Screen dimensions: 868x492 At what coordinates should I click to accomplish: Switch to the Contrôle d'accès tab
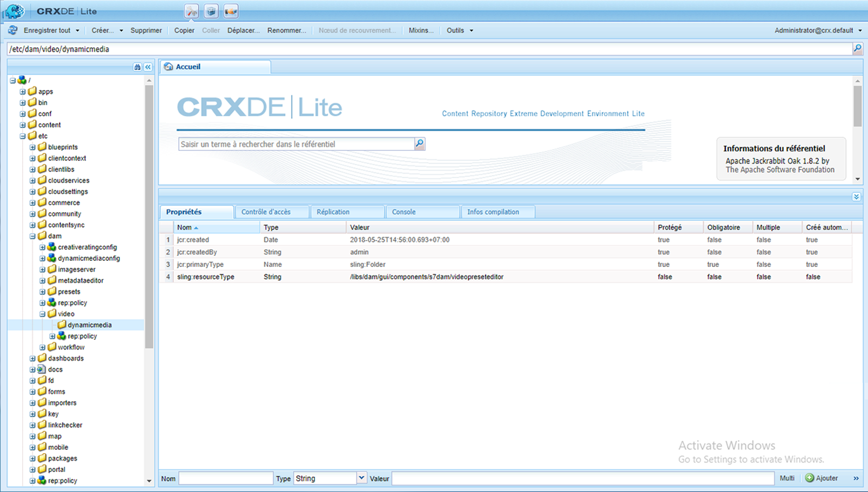[272, 212]
